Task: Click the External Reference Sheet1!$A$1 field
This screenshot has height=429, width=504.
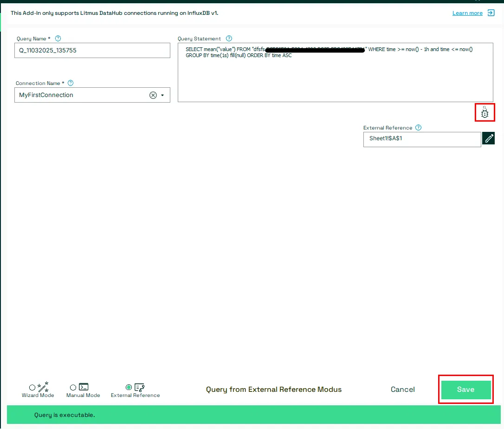Action: click(422, 139)
